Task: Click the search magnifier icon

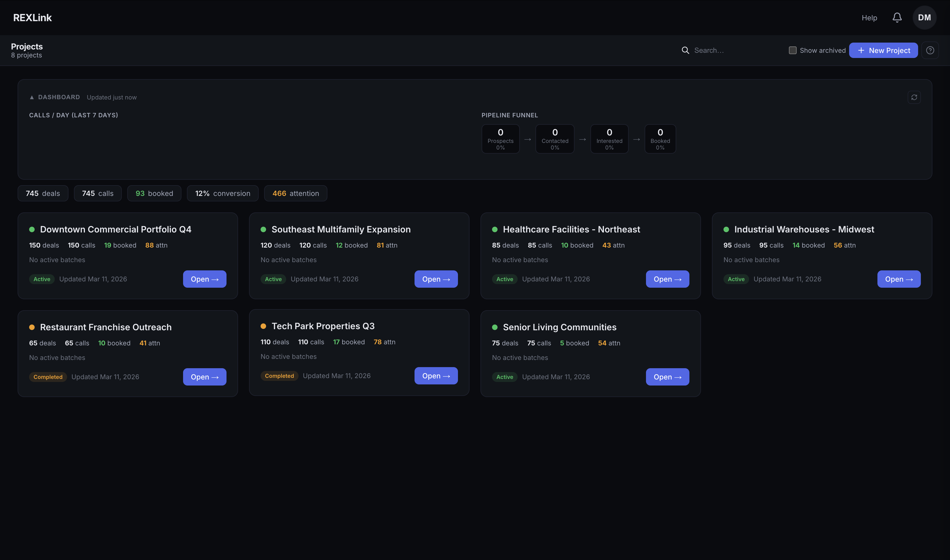Action: [x=685, y=50]
